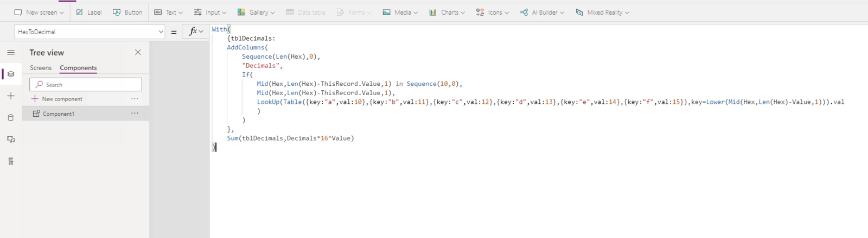Viewport: 868px width, 238px height.
Task: Switch to the Components tab
Action: [x=78, y=68]
